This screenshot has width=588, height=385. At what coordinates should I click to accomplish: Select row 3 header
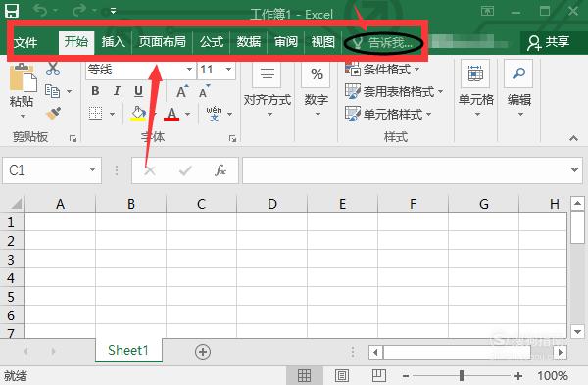click(11, 259)
